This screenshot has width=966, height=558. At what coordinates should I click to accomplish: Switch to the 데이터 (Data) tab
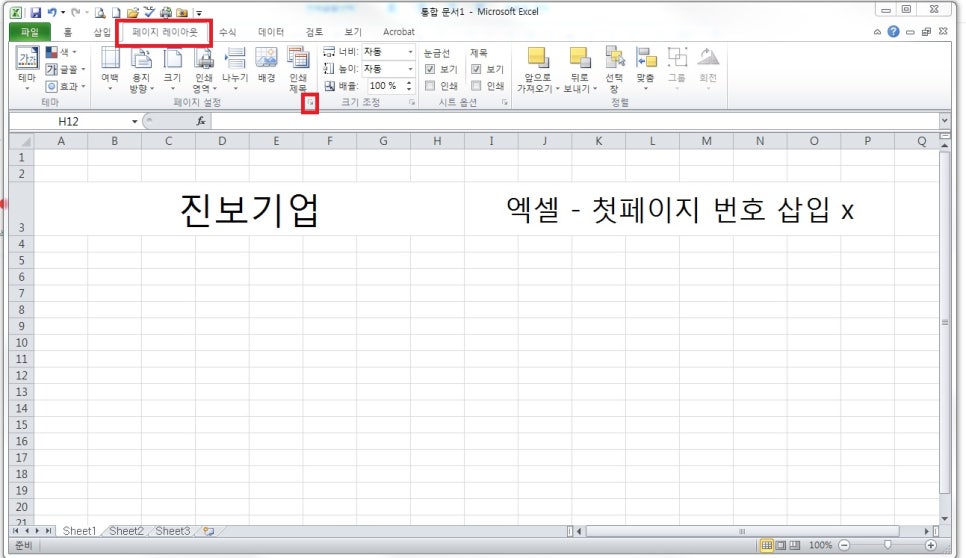pos(270,32)
